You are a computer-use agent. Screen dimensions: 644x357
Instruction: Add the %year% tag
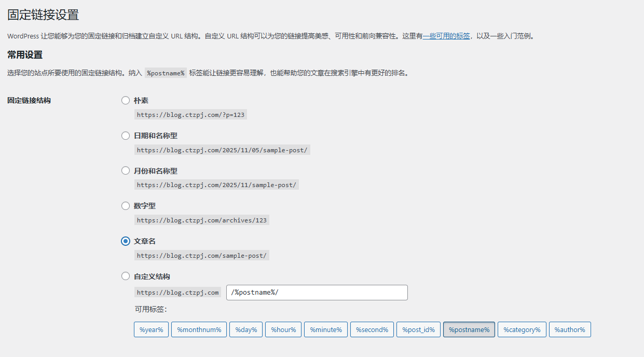click(x=151, y=330)
